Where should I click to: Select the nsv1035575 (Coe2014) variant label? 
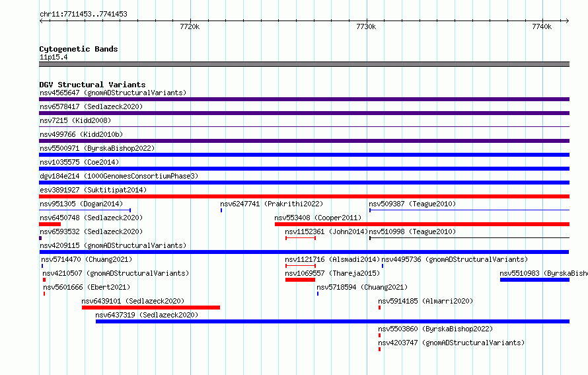(x=79, y=162)
